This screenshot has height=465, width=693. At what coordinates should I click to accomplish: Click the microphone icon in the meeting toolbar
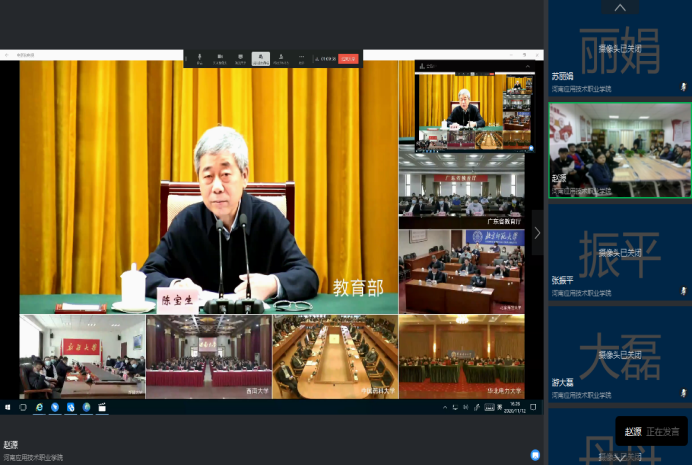point(200,57)
